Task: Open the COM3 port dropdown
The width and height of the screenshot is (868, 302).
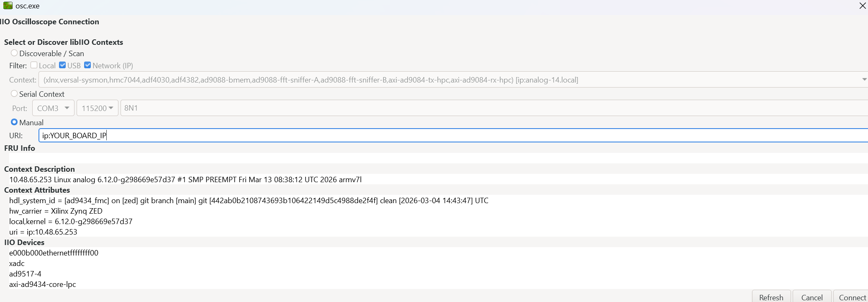Action: [x=54, y=108]
